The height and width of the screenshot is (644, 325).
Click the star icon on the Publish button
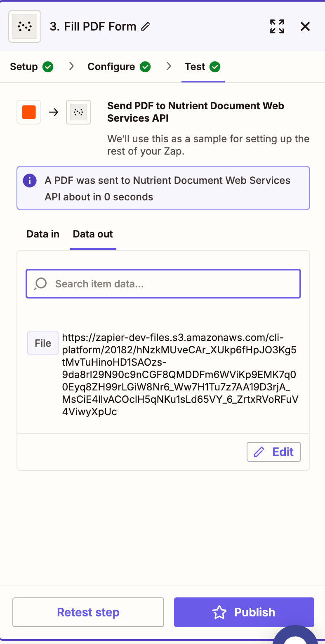219,612
